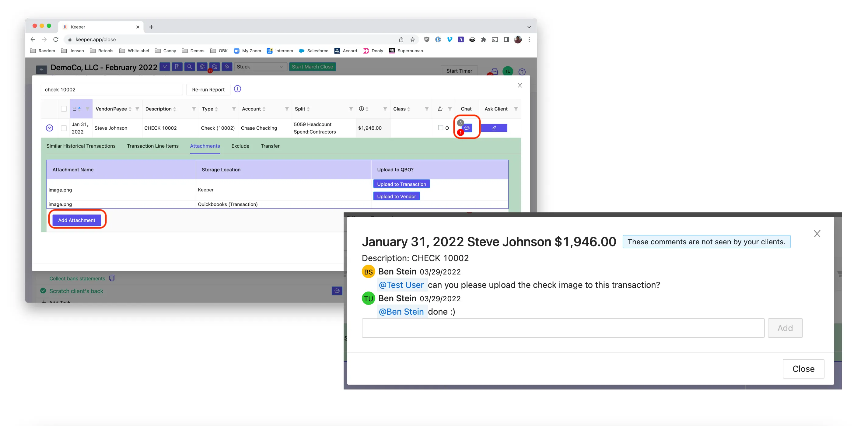Sort by the Account column
Viewport: 868px width, 426px height.
coord(264,109)
